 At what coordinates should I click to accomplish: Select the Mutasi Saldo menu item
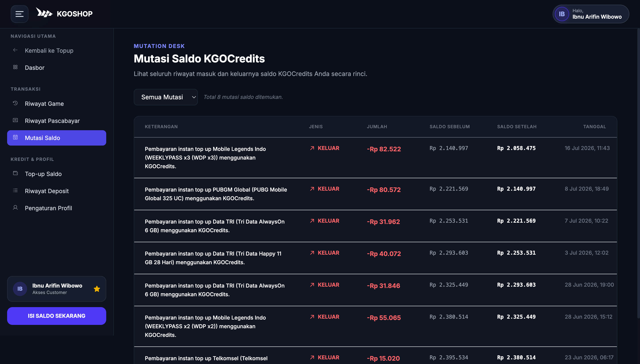(56, 138)
